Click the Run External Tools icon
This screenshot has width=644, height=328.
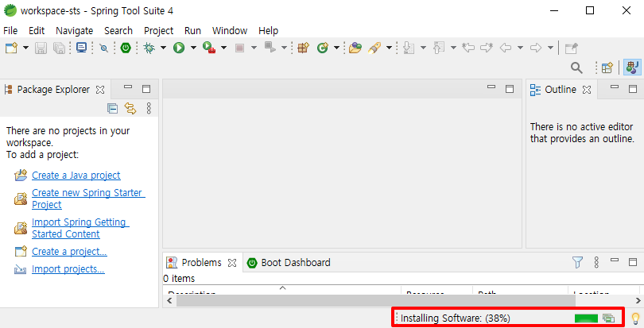pyautogui.click(x=209, y=48)
